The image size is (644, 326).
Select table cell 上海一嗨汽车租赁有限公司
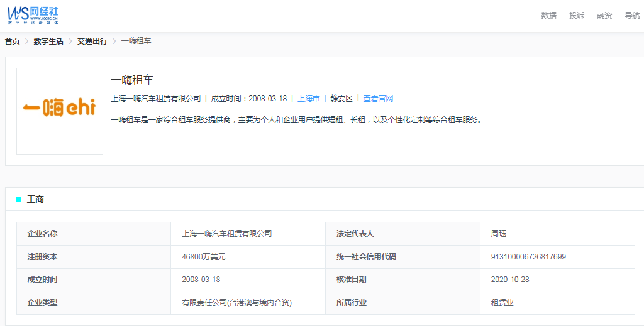click(226, 234)
